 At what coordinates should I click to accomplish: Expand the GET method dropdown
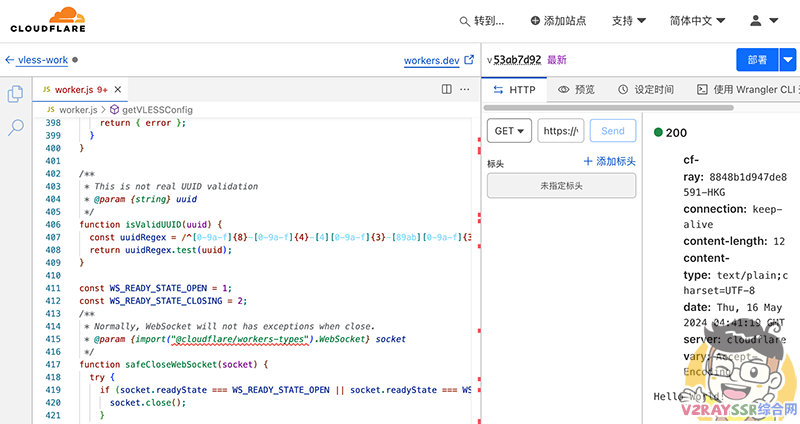[509, 131]
